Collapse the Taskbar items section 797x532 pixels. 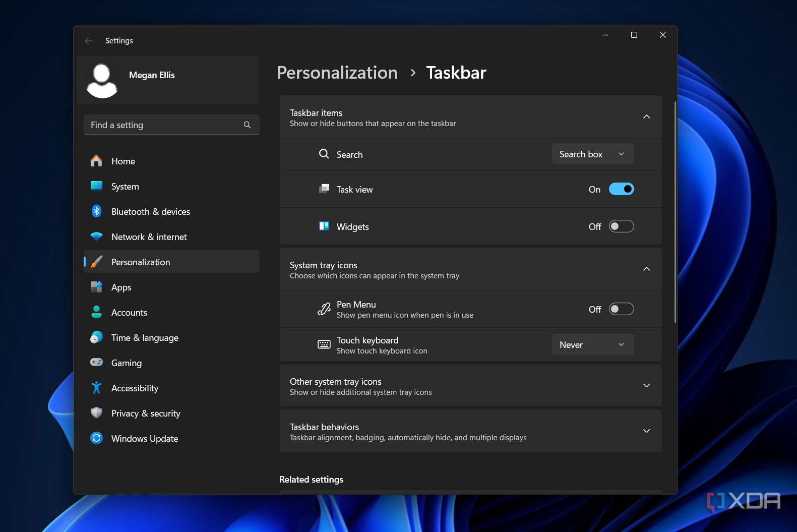646,117
